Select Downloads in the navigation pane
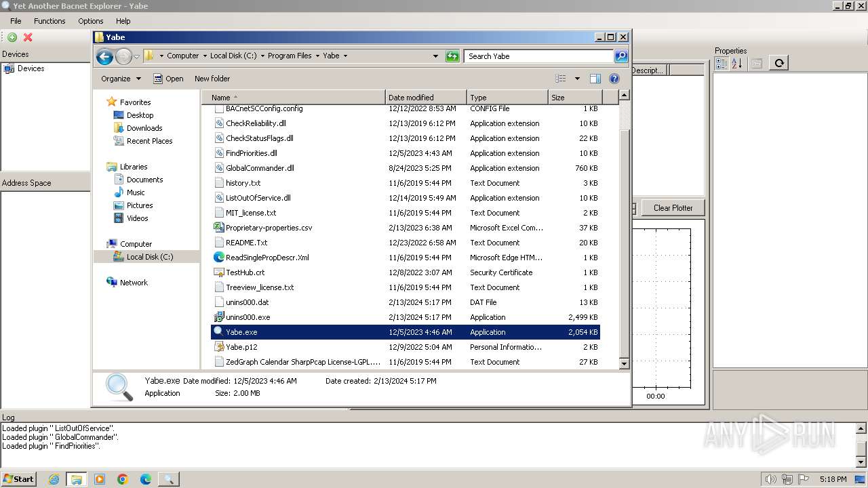The width and height of the screenshot is (868, 488). (144, 128)
